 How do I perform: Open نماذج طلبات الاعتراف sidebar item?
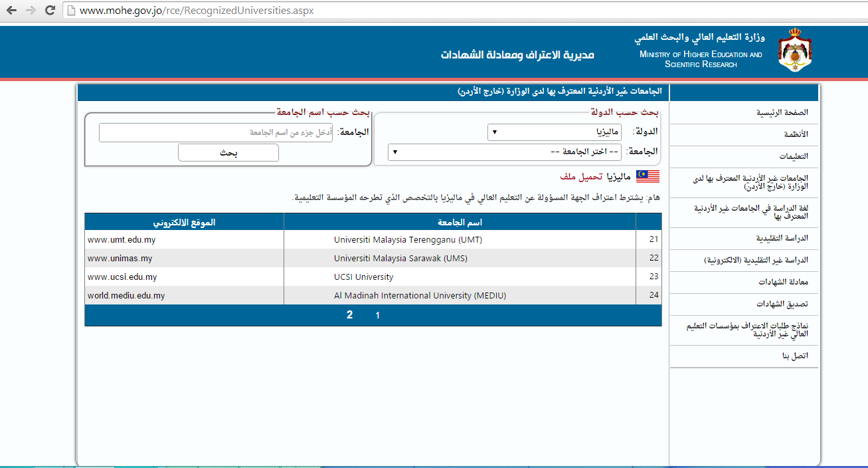pos(747,330)
